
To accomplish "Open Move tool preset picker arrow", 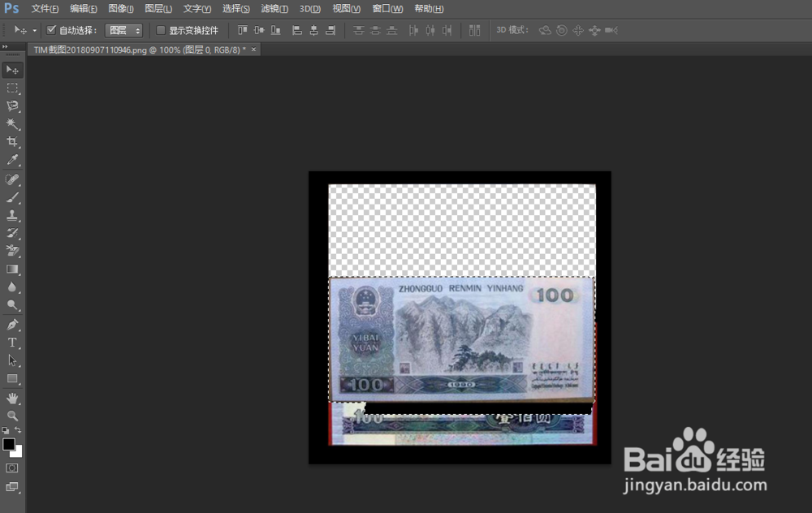I will (x=35, y=31).
